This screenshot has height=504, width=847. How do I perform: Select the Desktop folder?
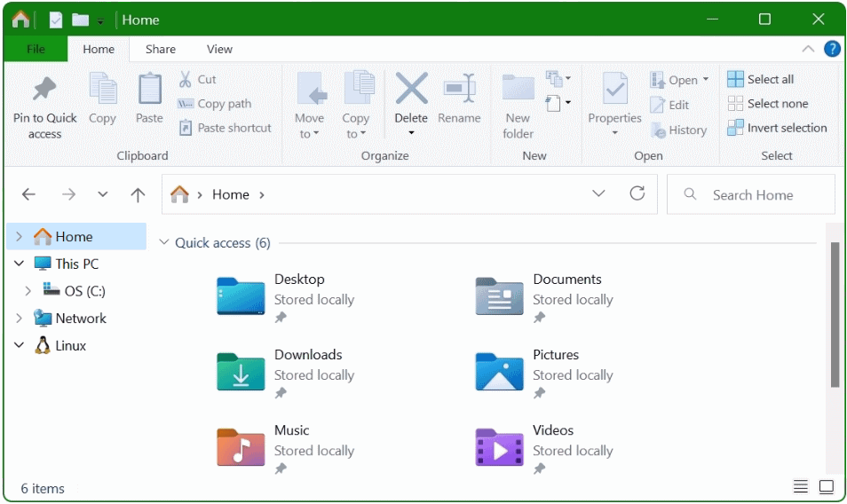pyautogui.click(x=286, y=298)
